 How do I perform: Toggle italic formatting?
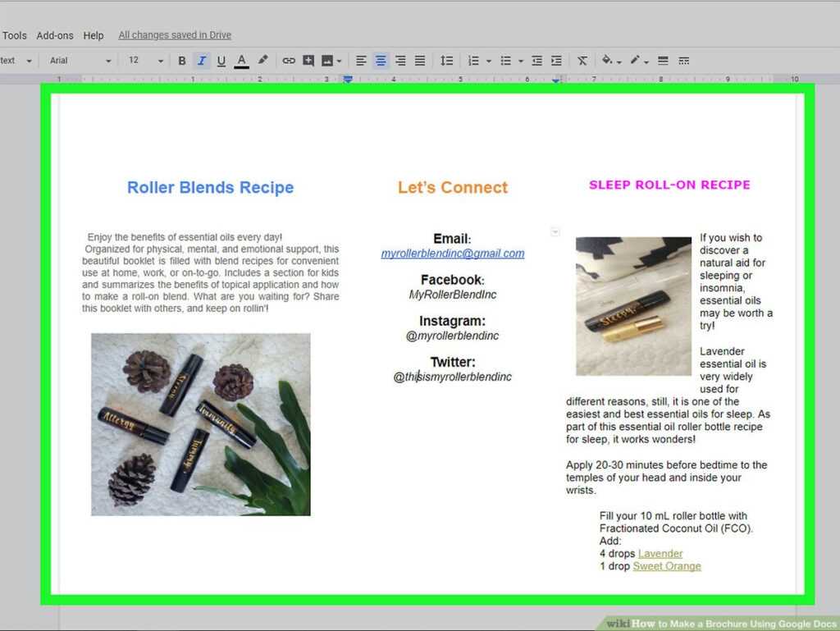pos(201,61)
